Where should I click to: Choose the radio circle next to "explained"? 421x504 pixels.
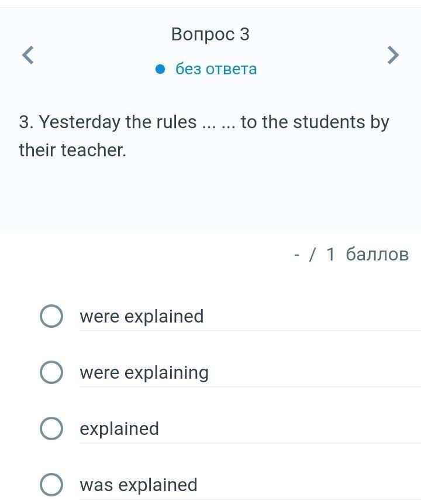(51, 428)
